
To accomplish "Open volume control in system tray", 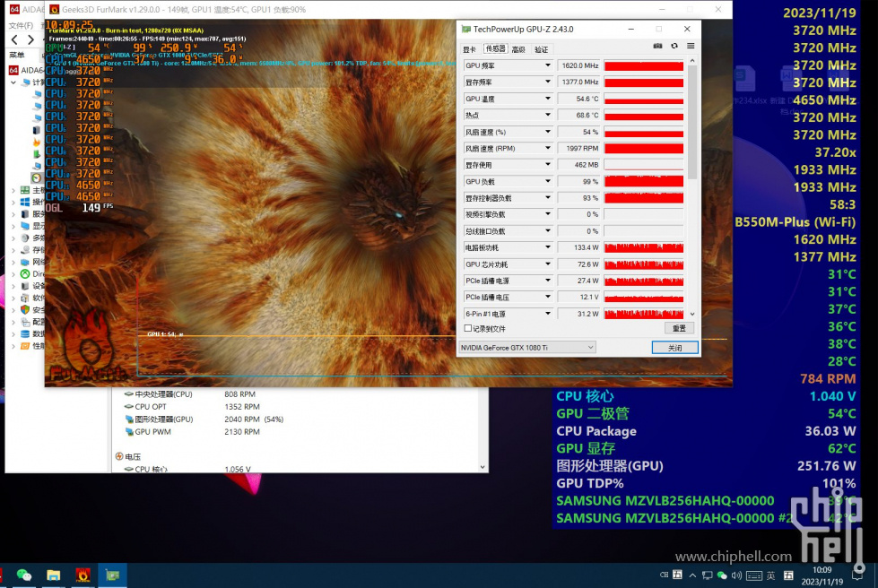I will tap(736, 575).
